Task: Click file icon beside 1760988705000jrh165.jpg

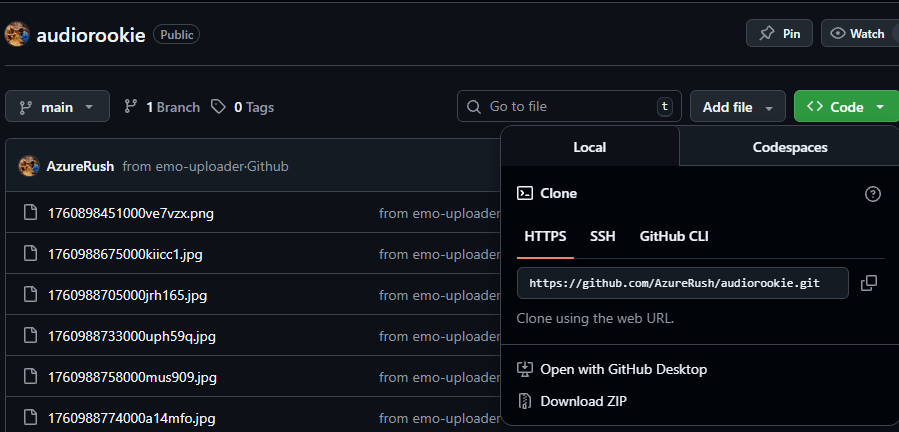Action: click(x=30, y=295)
